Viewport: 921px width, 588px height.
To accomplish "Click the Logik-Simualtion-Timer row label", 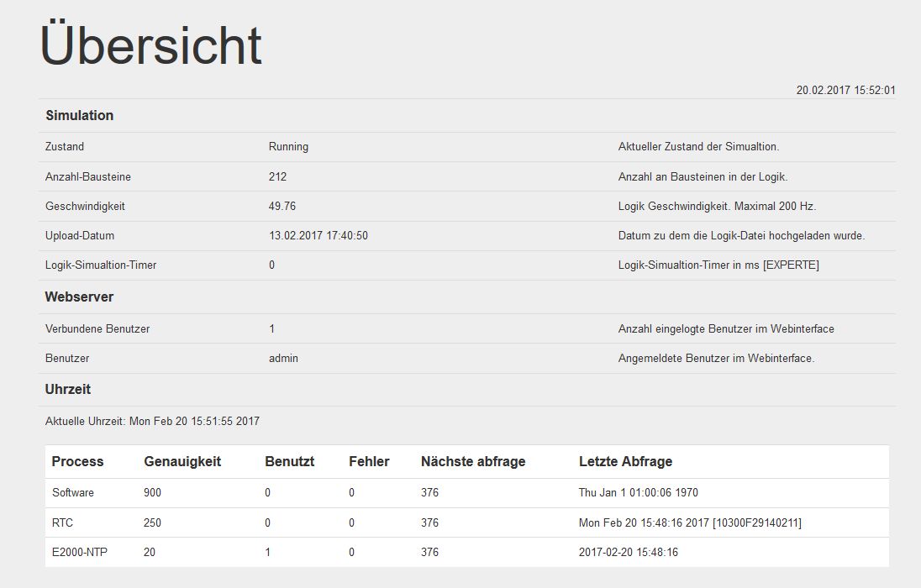I will click(101, 265).
